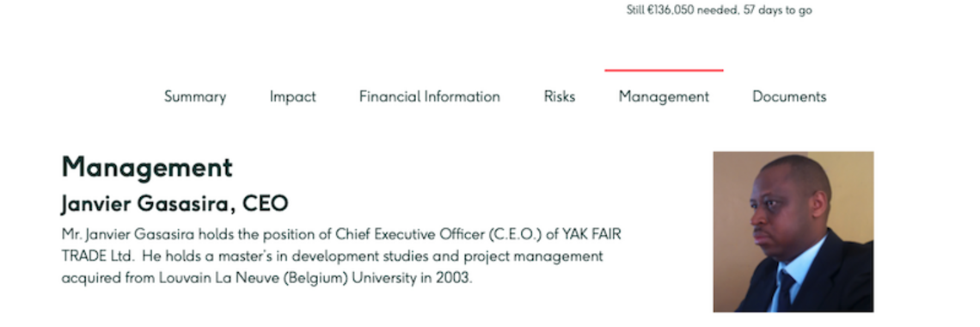The height and width of the screenshot is (327, 980).
Task: Click the red active-tab indicator line
Action: coord(664,71)
